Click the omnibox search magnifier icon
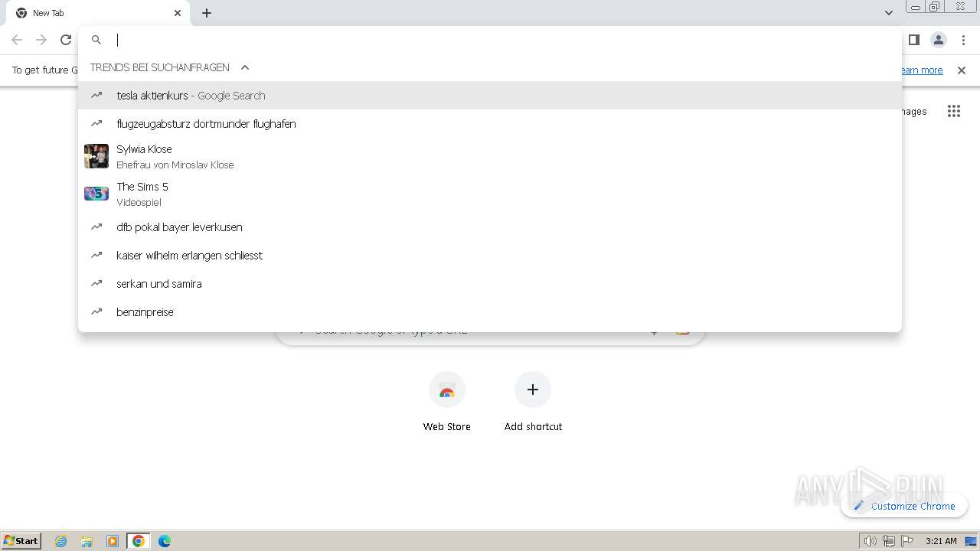 (96, 40)
